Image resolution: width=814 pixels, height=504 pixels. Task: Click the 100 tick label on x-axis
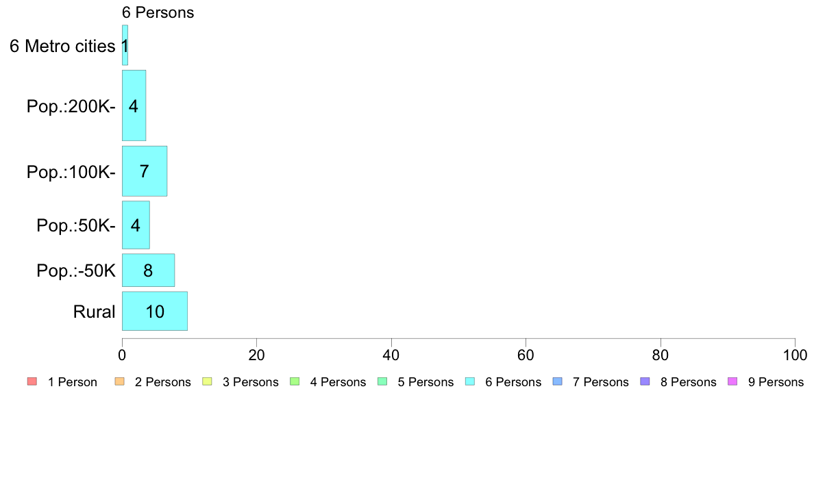795,355
